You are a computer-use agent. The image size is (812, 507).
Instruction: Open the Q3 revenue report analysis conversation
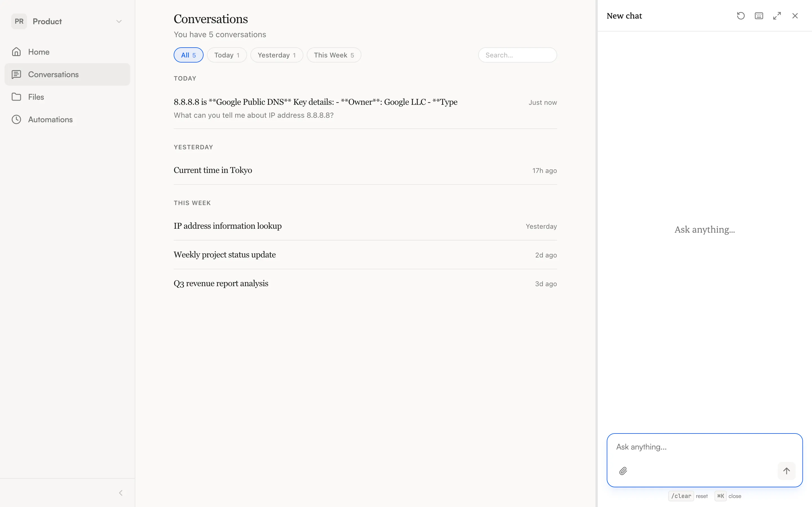click(x=221, y=283)
